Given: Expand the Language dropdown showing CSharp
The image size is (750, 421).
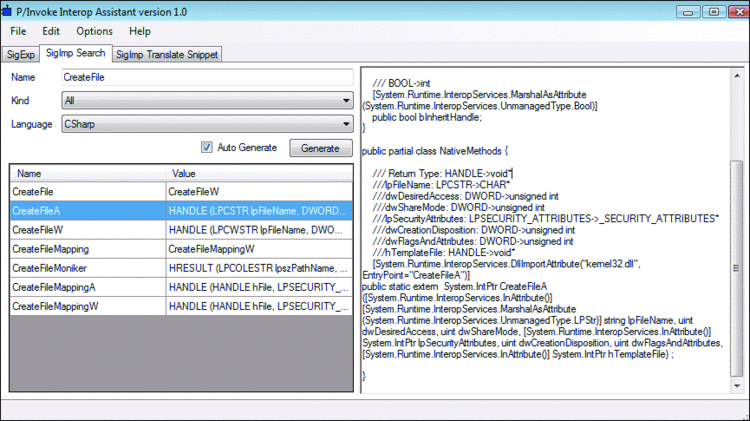Looking at the screenshot, I should pyautogui.click(x=208, y=124).
